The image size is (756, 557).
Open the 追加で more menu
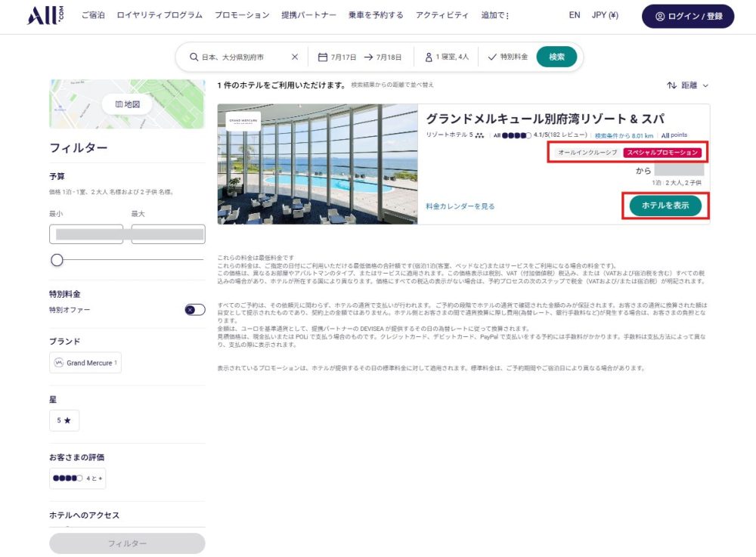pos(495,15)
